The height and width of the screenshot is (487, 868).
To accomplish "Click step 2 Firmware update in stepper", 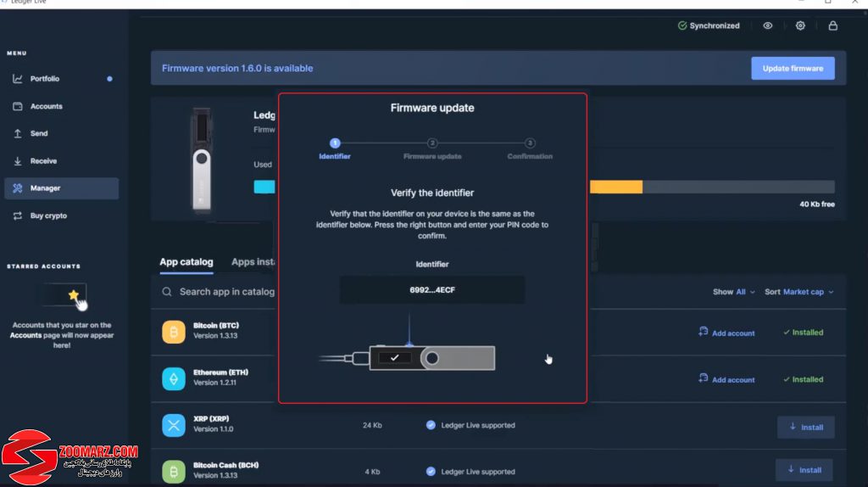I will [x=432, y=148].
